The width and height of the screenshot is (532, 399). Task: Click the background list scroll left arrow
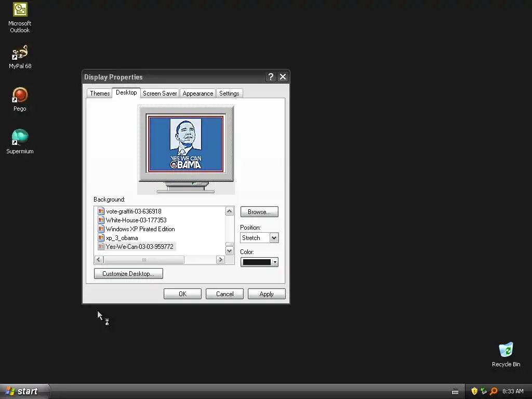(x=99, y=260)
